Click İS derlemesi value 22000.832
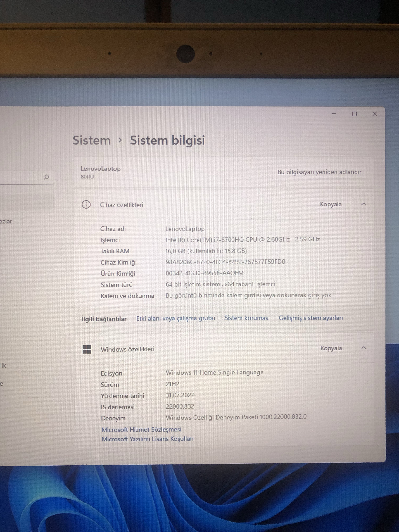The height and width of the screenshot is (532, 399). pos(180,407)
